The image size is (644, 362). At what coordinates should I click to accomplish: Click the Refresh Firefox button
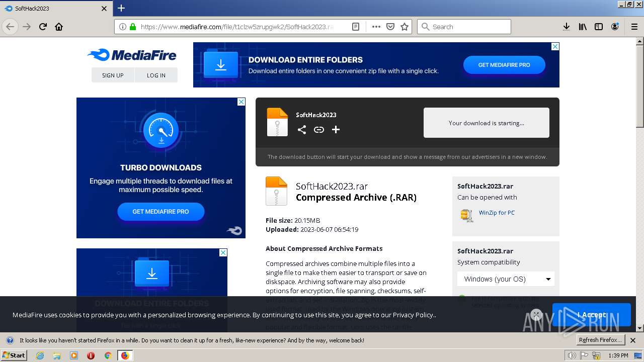600,340
